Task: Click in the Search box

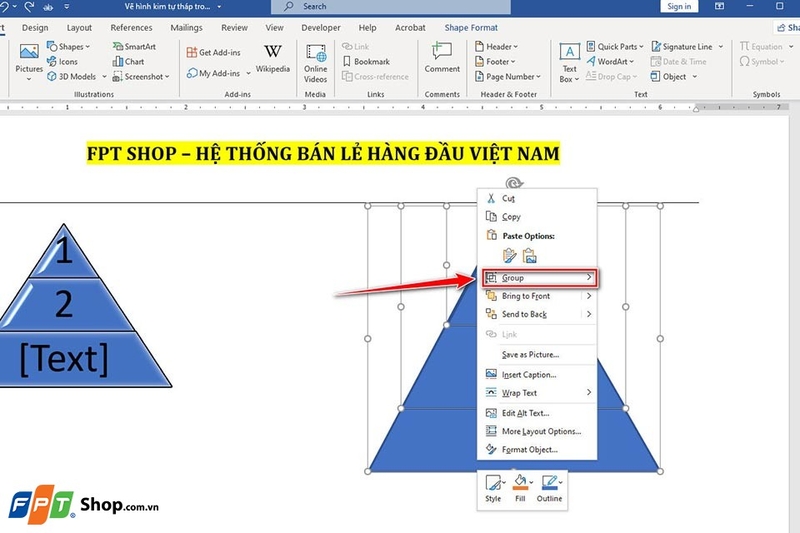Action: (x=391, y=7)
